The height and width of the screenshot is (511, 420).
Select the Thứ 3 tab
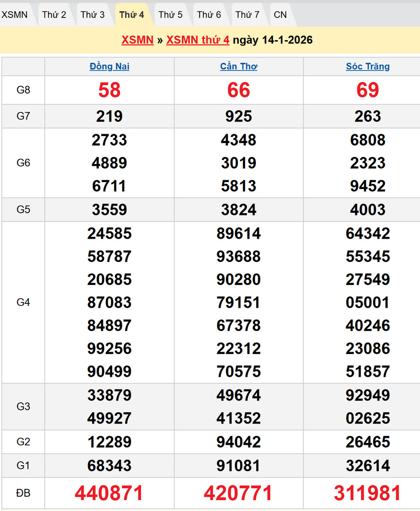click(93, 15)
